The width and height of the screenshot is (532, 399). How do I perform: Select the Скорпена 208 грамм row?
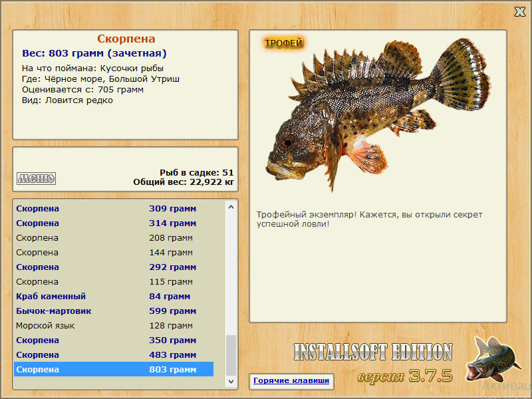point(114,237)
